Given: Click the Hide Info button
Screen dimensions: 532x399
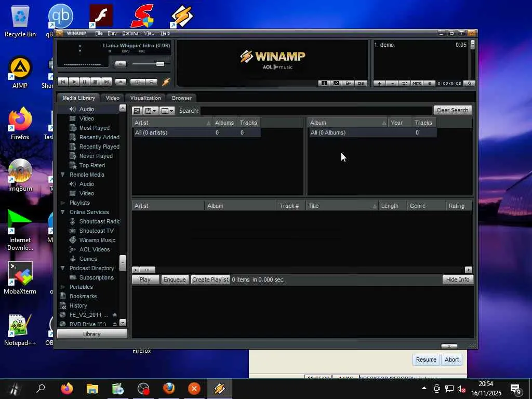Looking at the screenshot, I should click(x=458, y=280).
